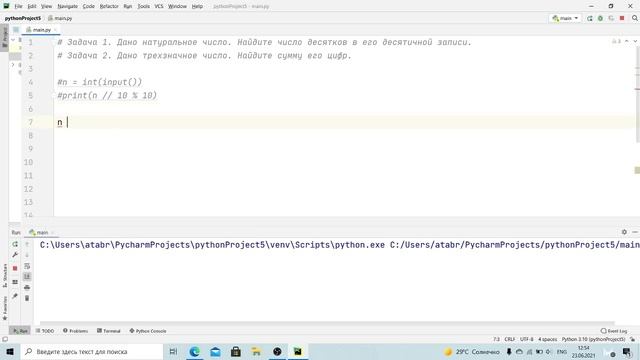640x360 pixels.
Task: Click the Down the stack trace arrow
Action: pos(27,255)
